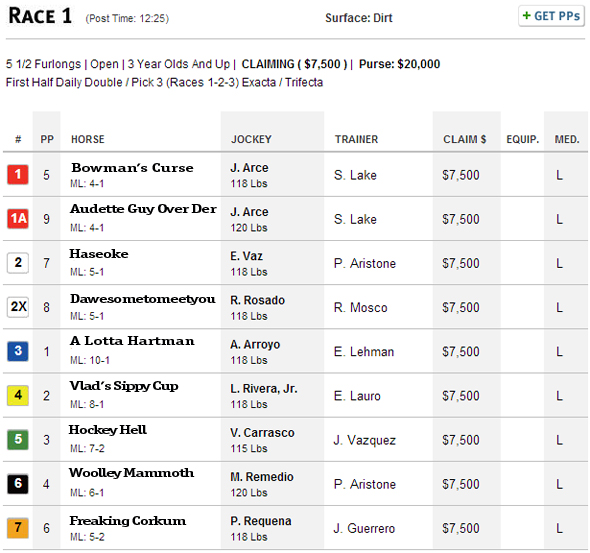Open horse Vlad's Sippy Cup
The height and width of the screenshot is (553, 590).
pos(124,386)
